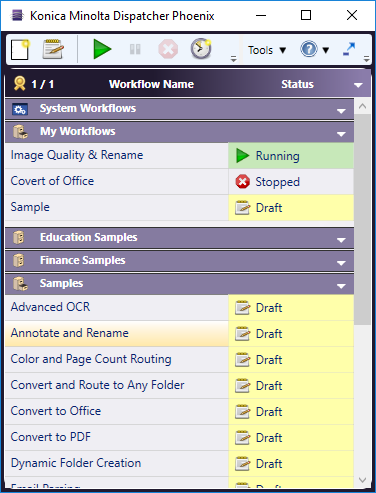Viewport: 376px width, 493px height.
Task: Click the My Workflows cabinet icon
Action: point(20,132)
